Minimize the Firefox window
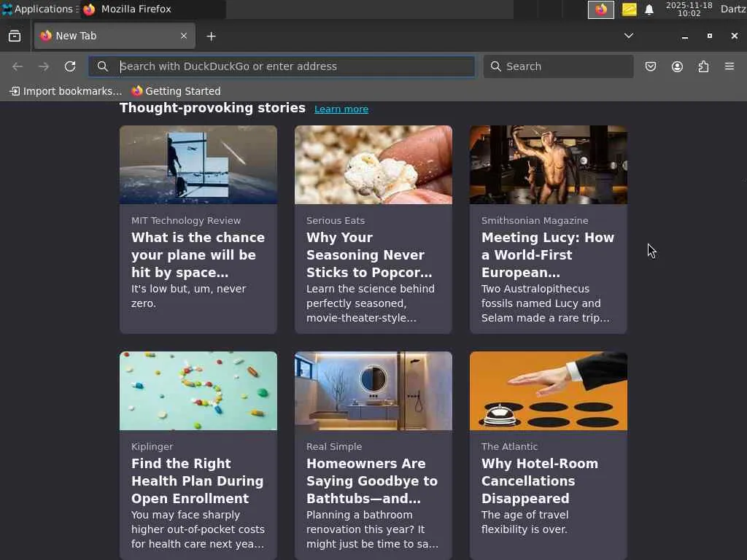Image resolution: width=747 pixels, height=560 pixels. pos(684,36)
